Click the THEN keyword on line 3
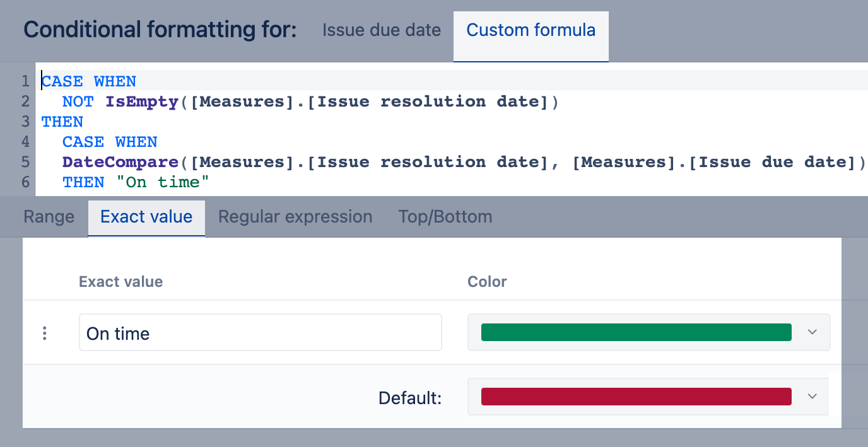The image size is (868, 447). 62,122
